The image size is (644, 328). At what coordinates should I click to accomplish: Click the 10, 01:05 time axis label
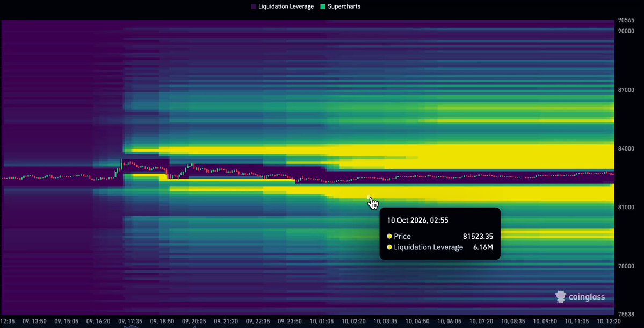pyautogui.click(x=322, y=322)
